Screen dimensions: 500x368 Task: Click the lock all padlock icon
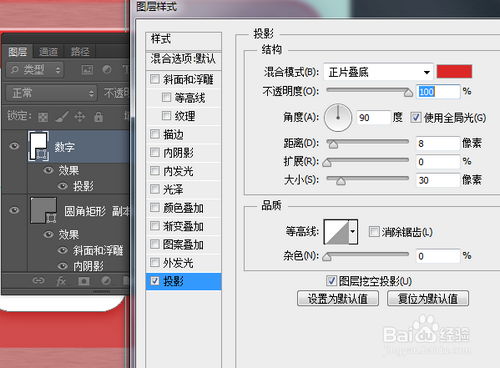point(98,117)
